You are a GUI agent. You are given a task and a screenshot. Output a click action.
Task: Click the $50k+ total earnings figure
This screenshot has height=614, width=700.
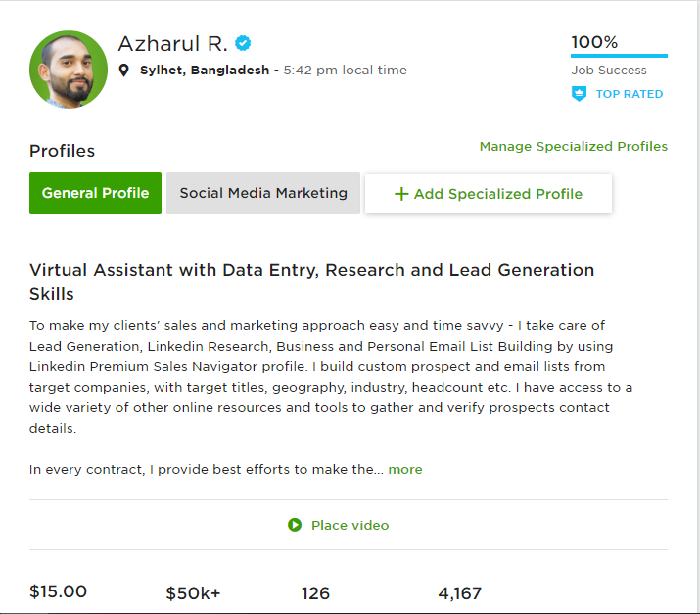pos(193,593)
